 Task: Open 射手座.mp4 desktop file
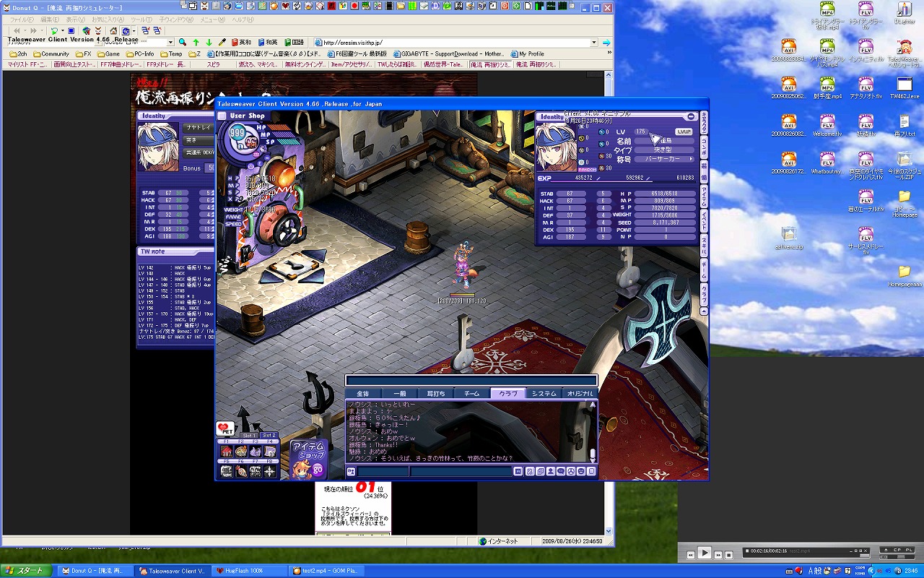[827, 87]
